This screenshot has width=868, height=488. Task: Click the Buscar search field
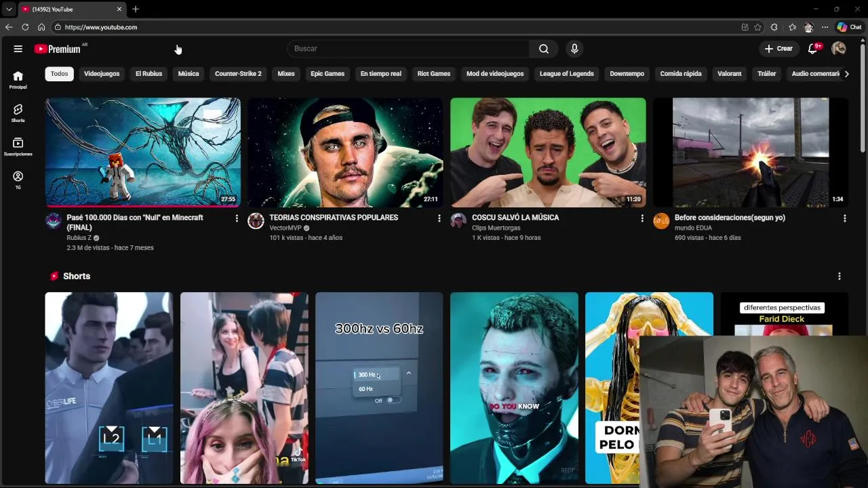tap(409, 49)
